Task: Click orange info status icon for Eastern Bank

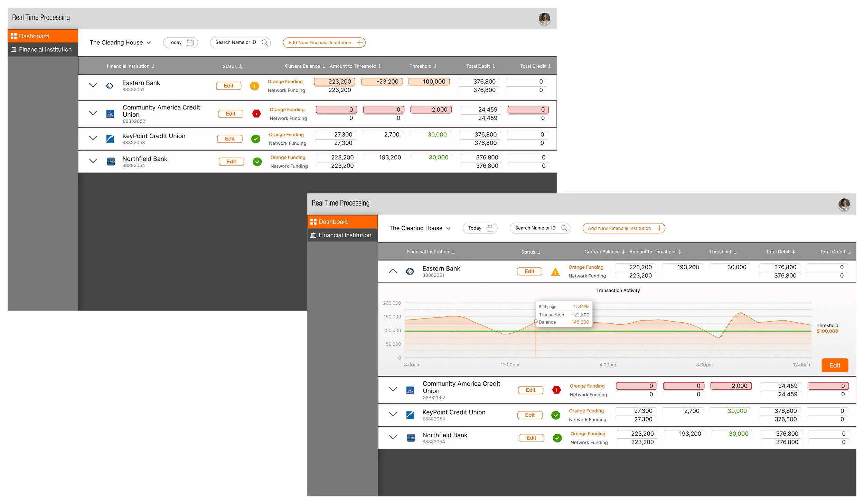Action: point(254,86)
